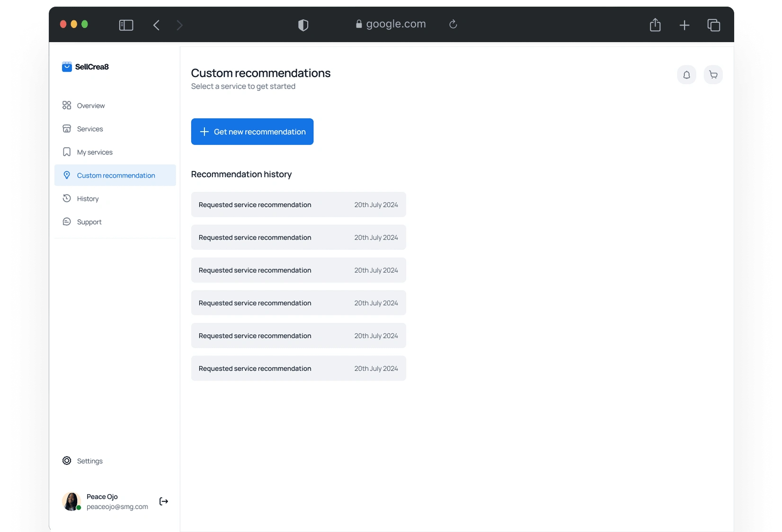This screenshot has height=532, width=782.
Task: Open Overview in the sidebar
Action: pyautogui.click(x=91, y=106)
